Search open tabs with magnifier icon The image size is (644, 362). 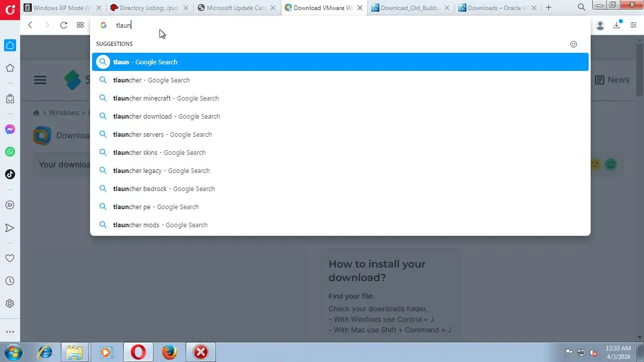click(x=582, y=7)
